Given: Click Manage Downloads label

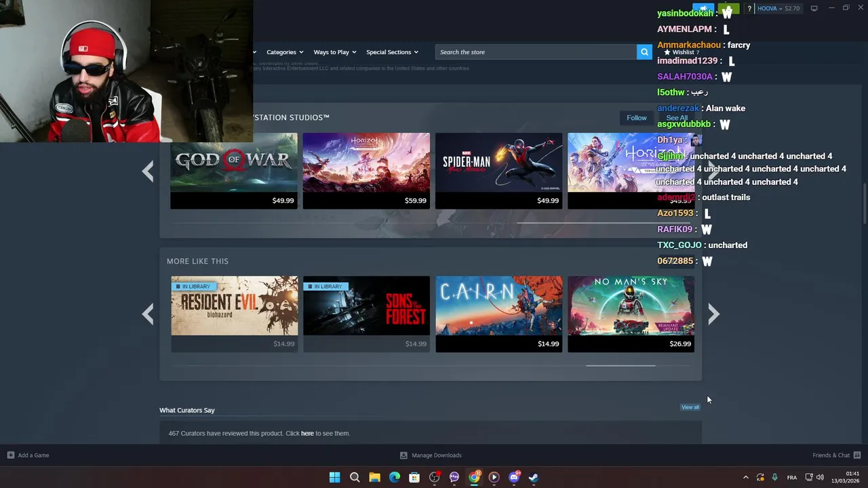Looking at the screenshot, I should 437,455.
